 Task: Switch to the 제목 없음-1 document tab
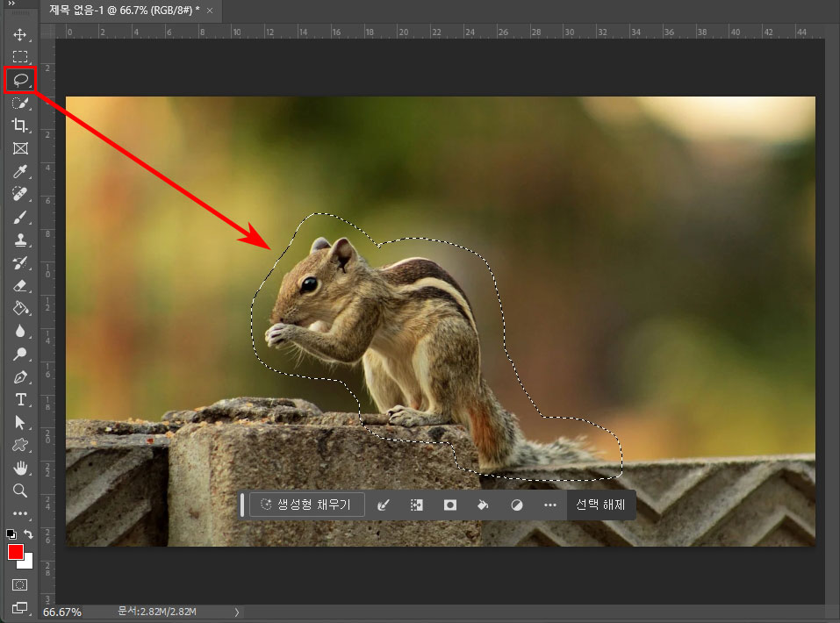point(125,11)
